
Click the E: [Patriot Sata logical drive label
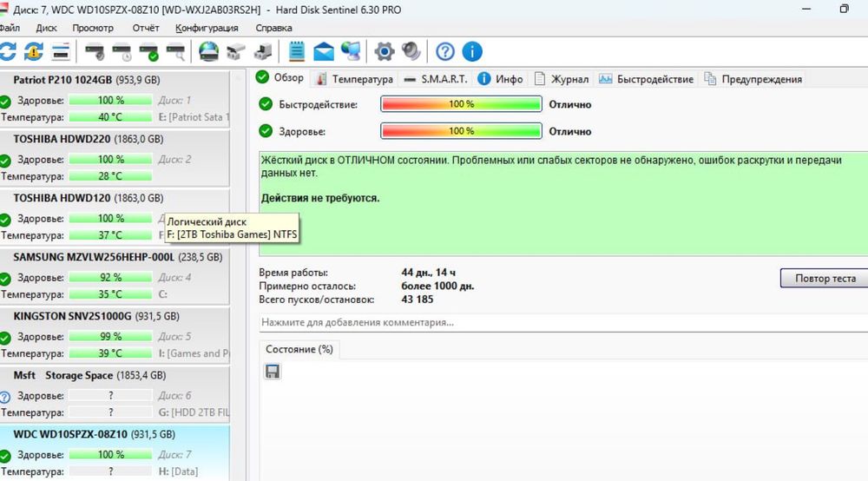click(194, 117)
